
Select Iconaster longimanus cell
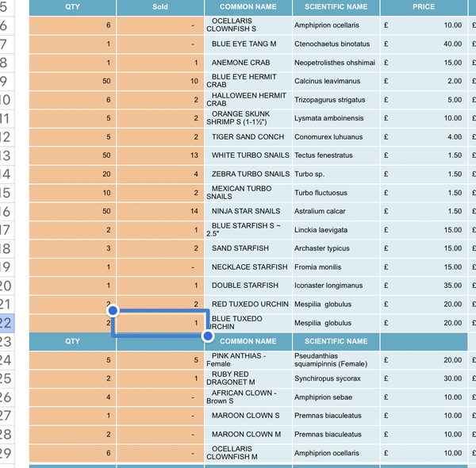[x=336, y=286]
